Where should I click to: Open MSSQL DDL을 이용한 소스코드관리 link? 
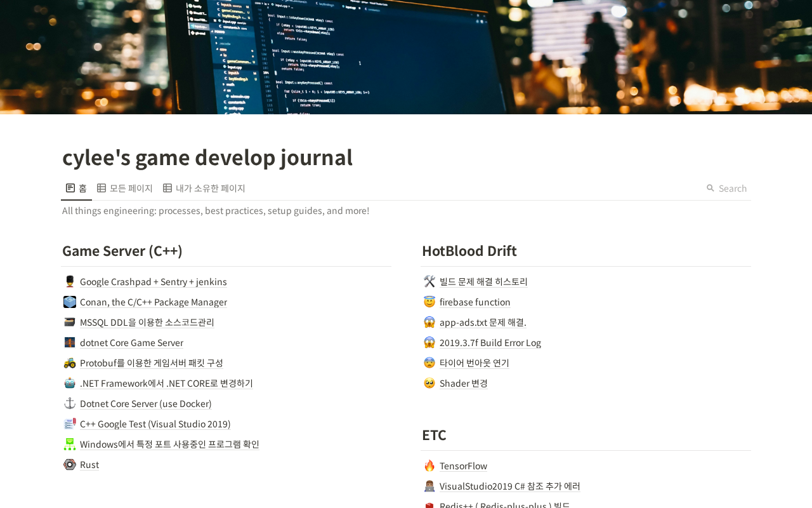click(x=147, y=323)
